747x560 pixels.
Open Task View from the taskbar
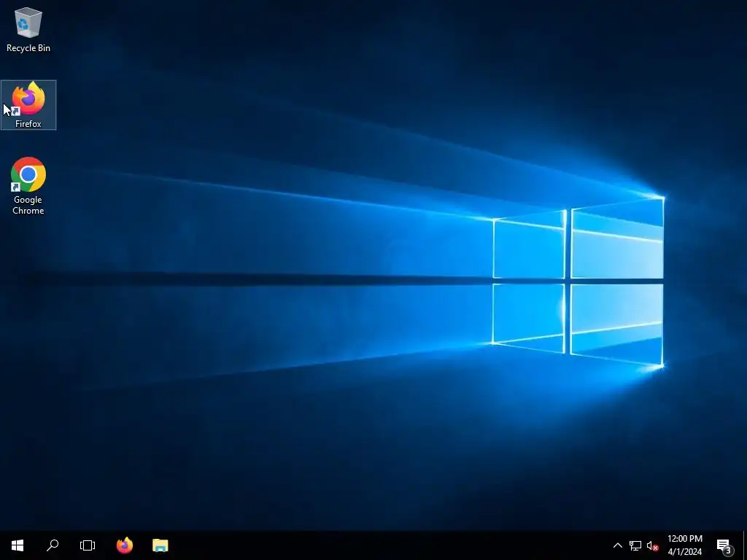coord(88,545)
